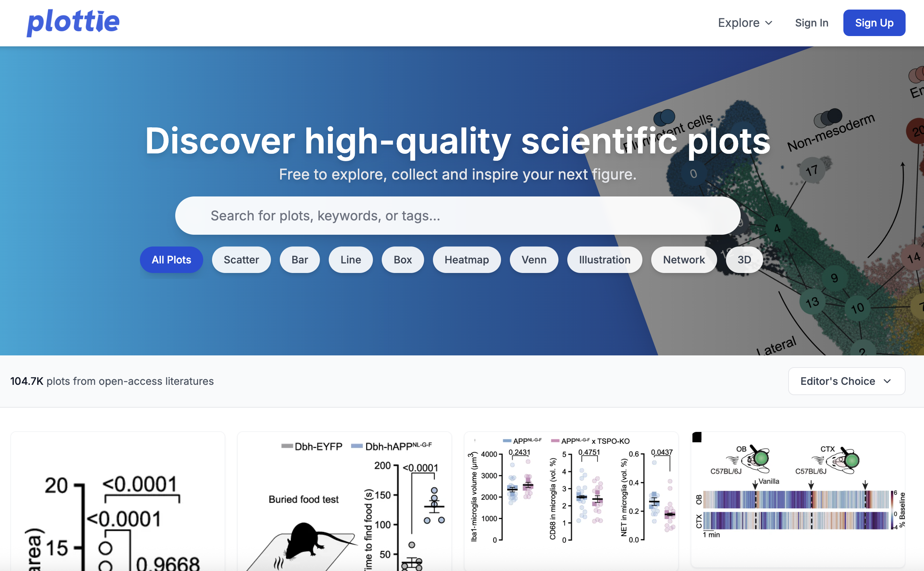This screenshot has height=571, width=924.
Task: Choose the Line plot category
Action: pyautogui.click(x=350, y=260)
